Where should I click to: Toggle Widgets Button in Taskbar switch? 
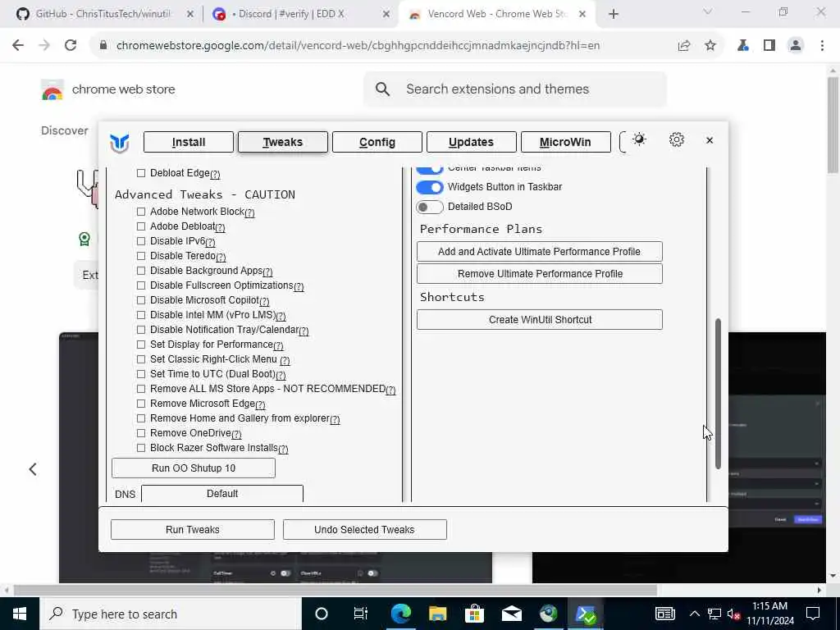[430, 187]
